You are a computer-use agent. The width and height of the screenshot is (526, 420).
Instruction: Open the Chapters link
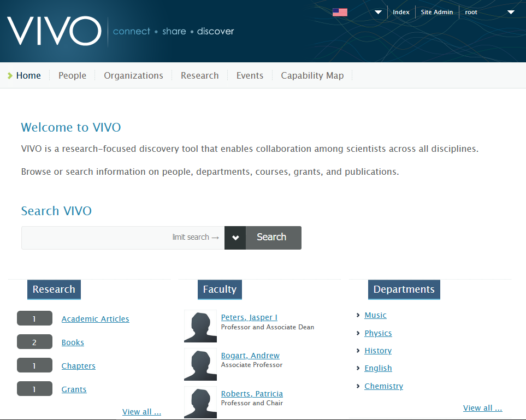[79, 365]
